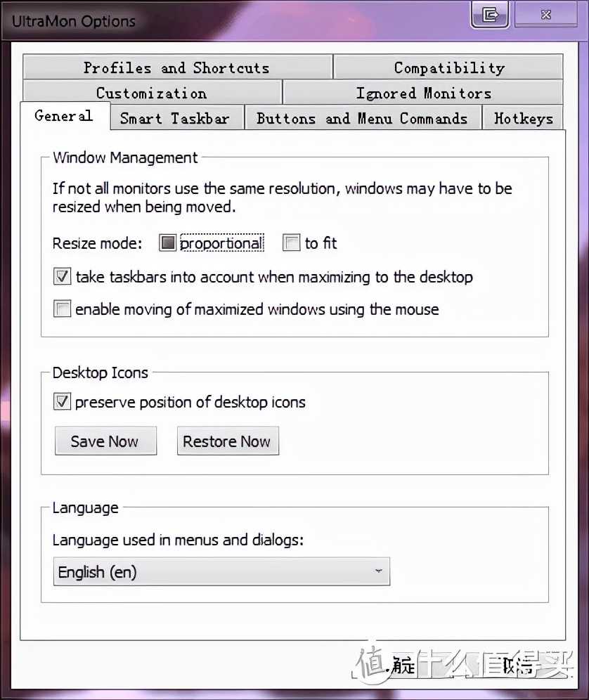589x700 pixels.
Task: Select the Compatibility tab
Action: tap(448, 67)
